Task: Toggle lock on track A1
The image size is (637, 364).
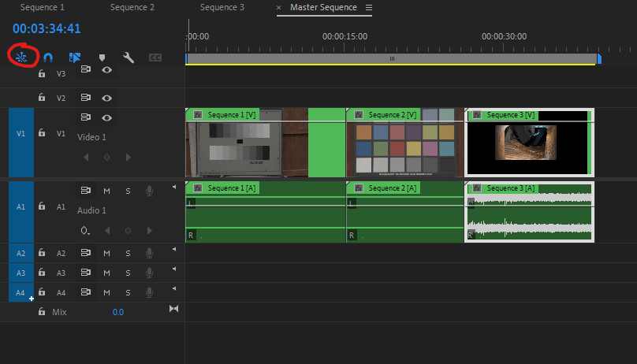Action: (x=42, y=206)
